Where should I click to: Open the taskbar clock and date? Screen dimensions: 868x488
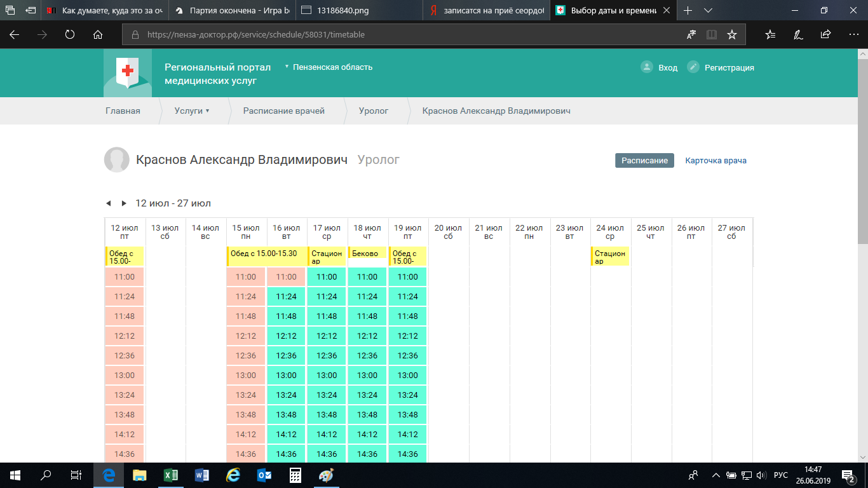point(813,475)
